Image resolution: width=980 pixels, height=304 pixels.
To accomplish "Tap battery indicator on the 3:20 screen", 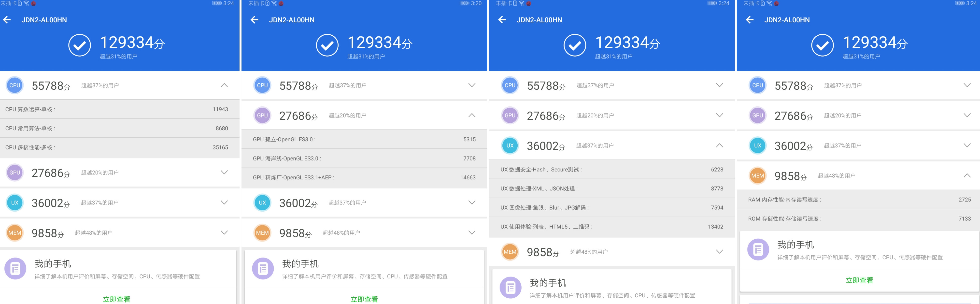I will 464,3.
